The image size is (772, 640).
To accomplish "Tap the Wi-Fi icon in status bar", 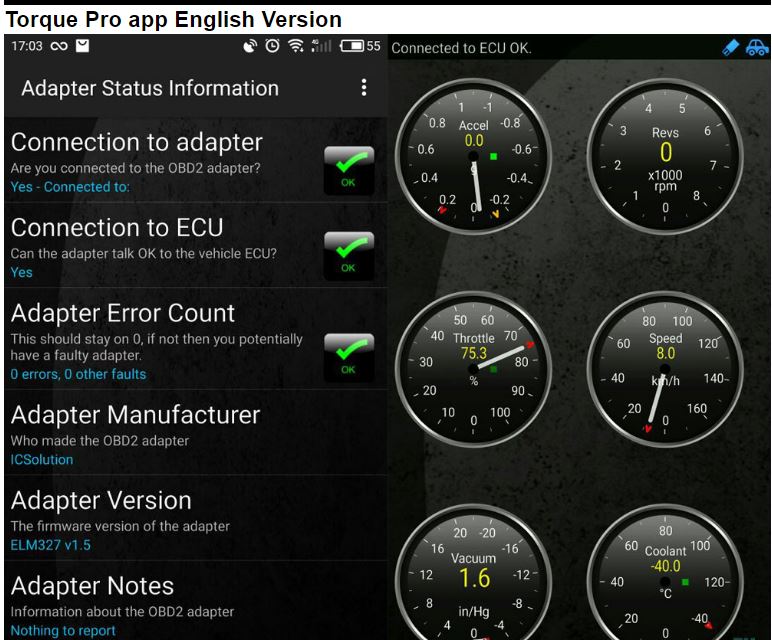I will click(x=295, y=47).
